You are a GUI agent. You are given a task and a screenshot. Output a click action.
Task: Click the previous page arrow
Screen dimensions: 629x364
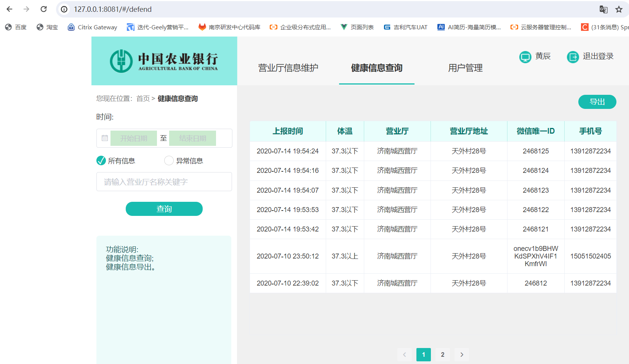[x=405, y=354]
